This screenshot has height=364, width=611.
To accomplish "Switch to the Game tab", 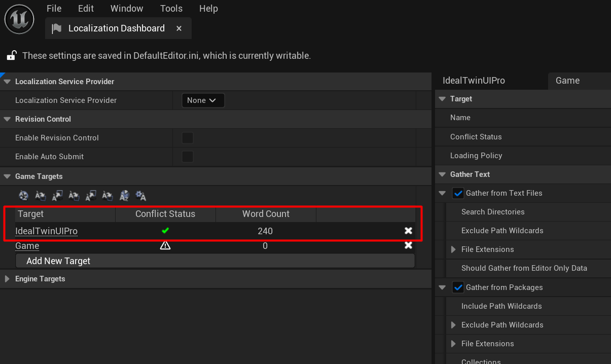I will coord(567,81).
